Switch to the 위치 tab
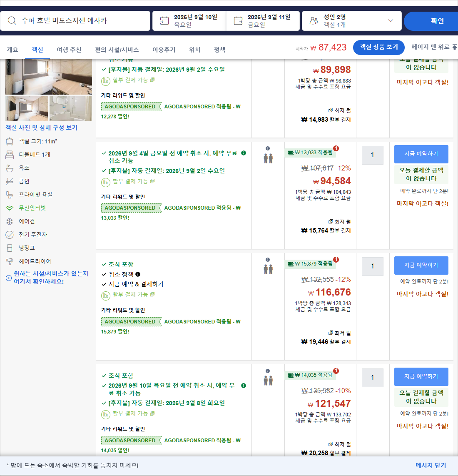Screen dimensions: 458x476 tap(194, 50)
